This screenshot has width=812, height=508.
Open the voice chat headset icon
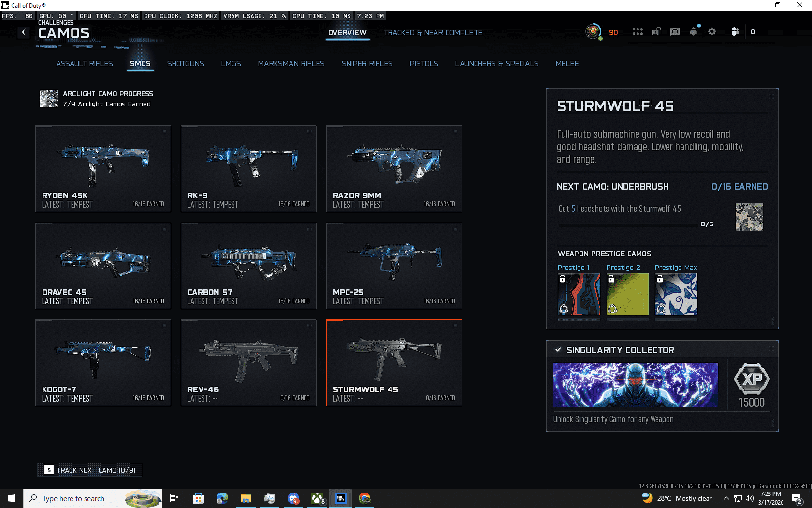click(675, 32)
